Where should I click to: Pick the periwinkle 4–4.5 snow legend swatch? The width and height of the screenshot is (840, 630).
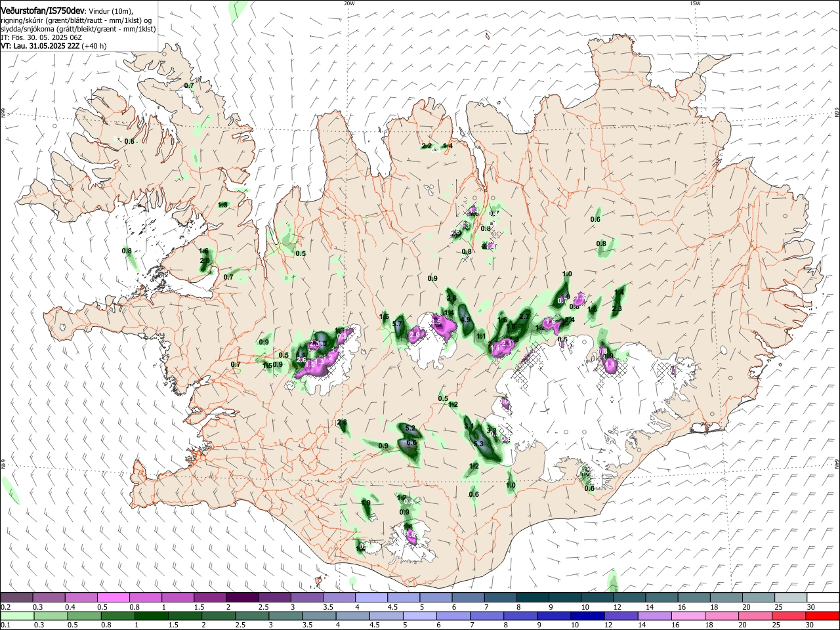point(371,598)
